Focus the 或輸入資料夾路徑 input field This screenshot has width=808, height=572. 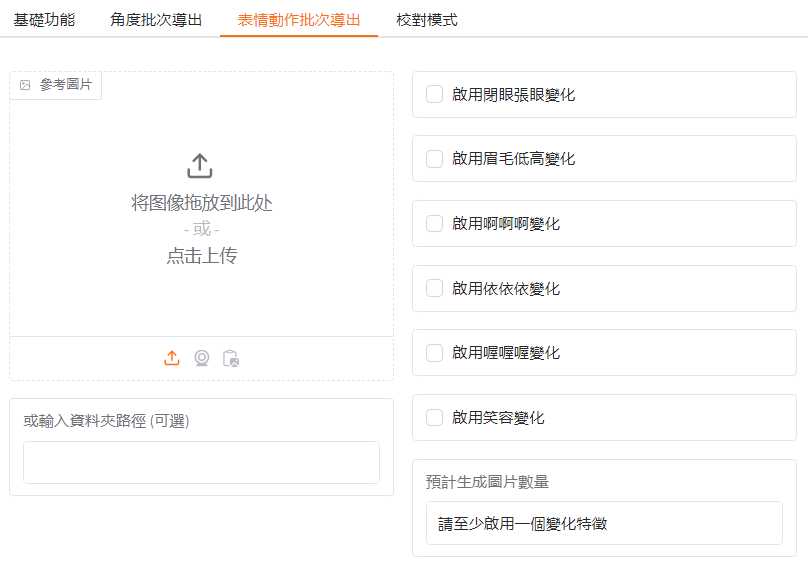(x=201, y=462)
